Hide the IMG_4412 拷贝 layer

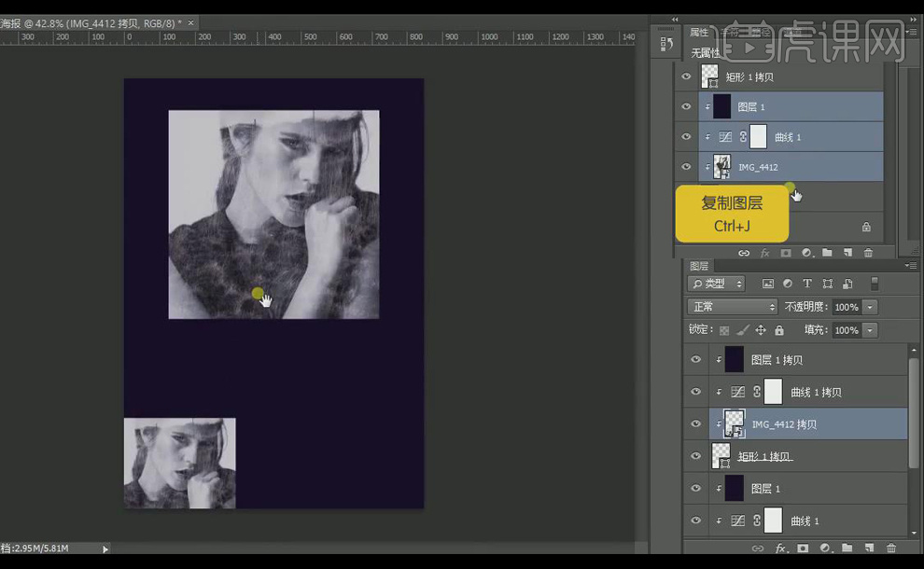[x=695, y=424]
